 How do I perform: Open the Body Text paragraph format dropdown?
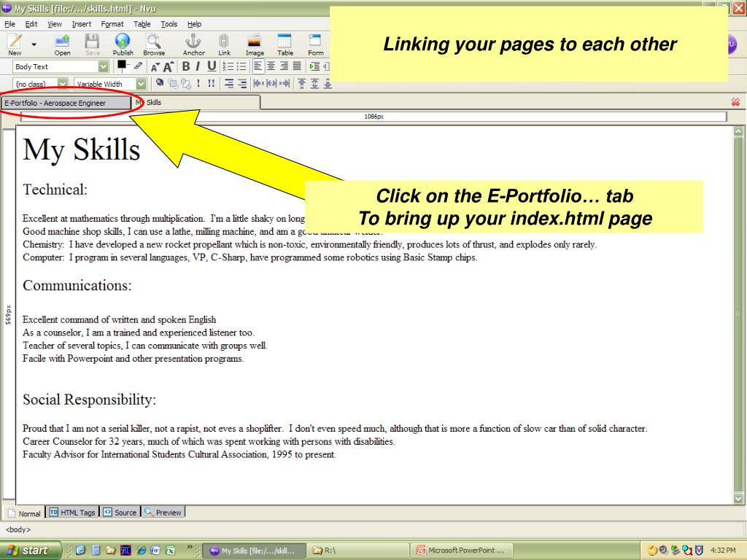coord(104,66)
